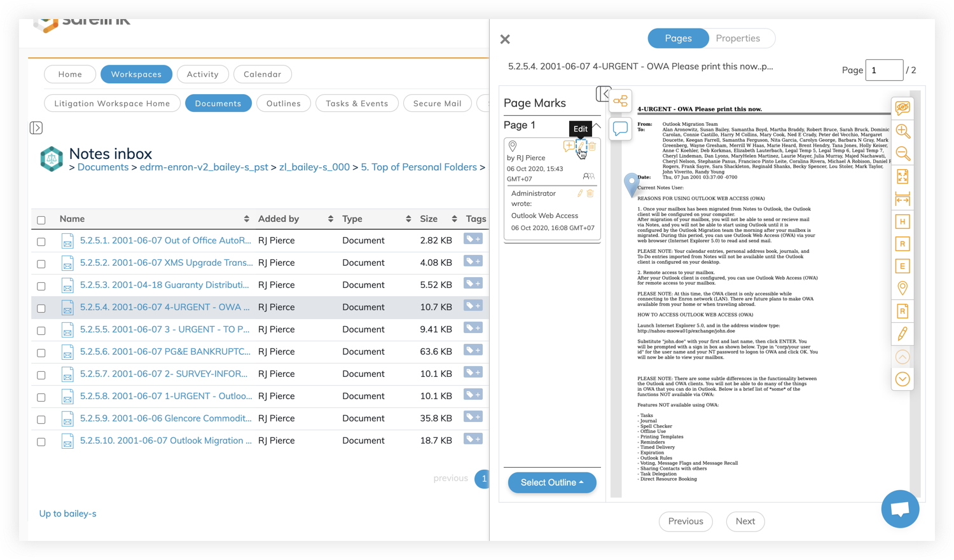The image size is (954, 560).
Task: Open the outline tree panel icon
Action: pos(620,101)
